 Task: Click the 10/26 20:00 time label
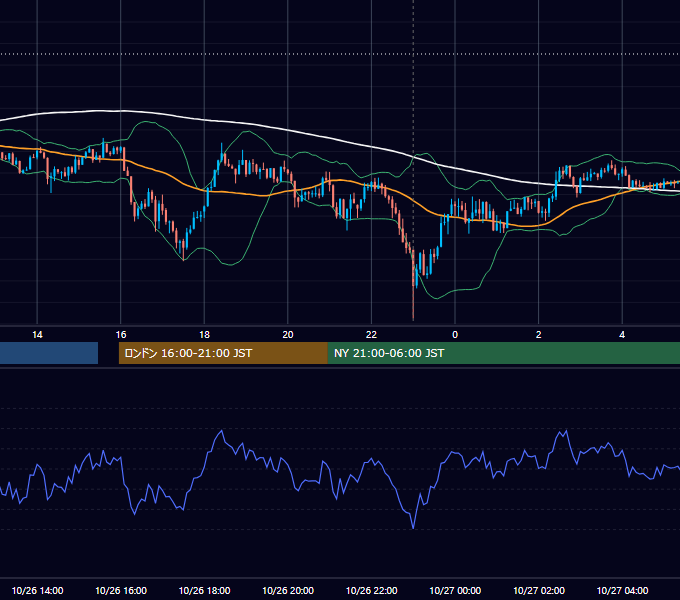pyautogui.click(x=288, y=590)
